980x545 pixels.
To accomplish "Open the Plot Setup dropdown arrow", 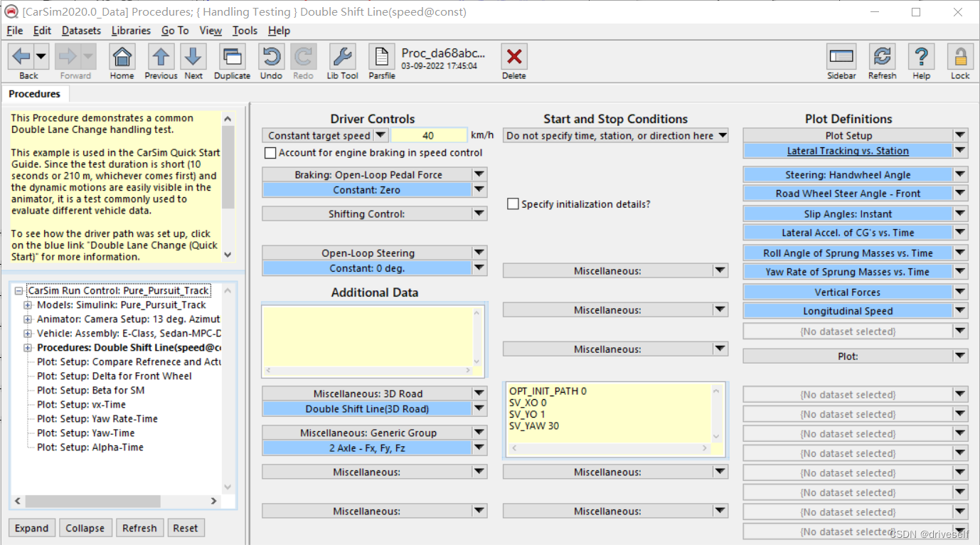I will coord(961,135).
